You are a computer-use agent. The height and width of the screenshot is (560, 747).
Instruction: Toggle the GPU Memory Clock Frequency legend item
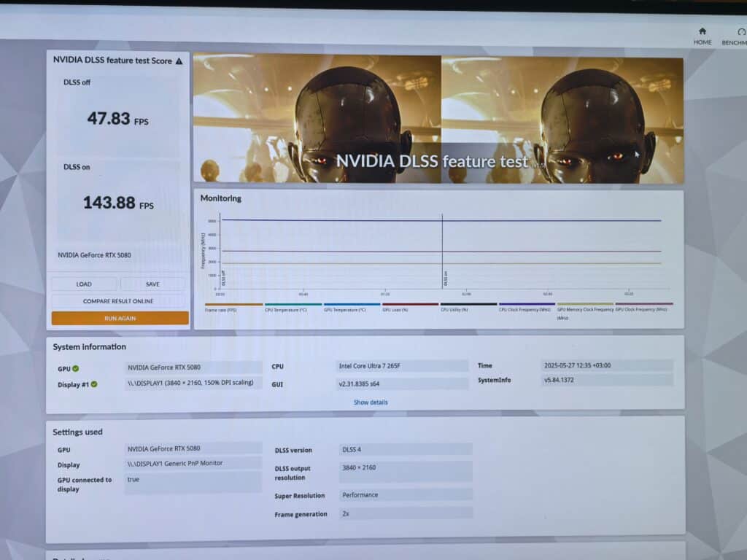[585, 311]
